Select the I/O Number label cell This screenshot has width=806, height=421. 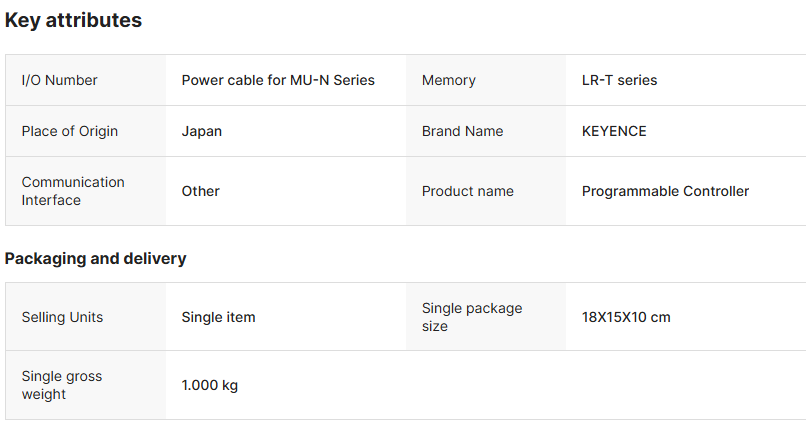click(x=59, y=80)
